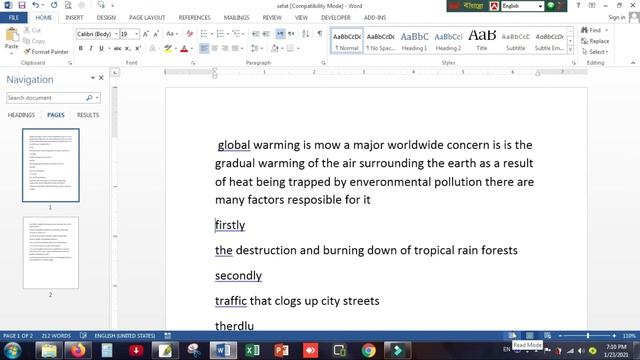Open Select dropdown in Editing group
Screen dimensions: 640x360
tap(596, 52)
